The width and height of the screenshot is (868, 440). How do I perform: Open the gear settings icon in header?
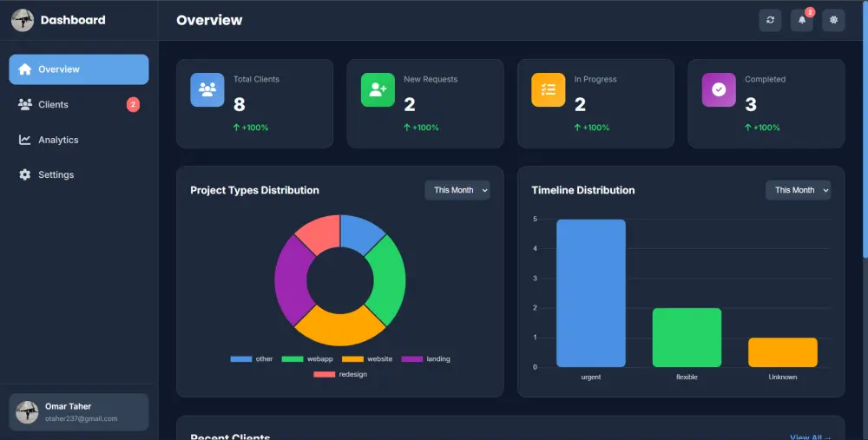point(833,21)
